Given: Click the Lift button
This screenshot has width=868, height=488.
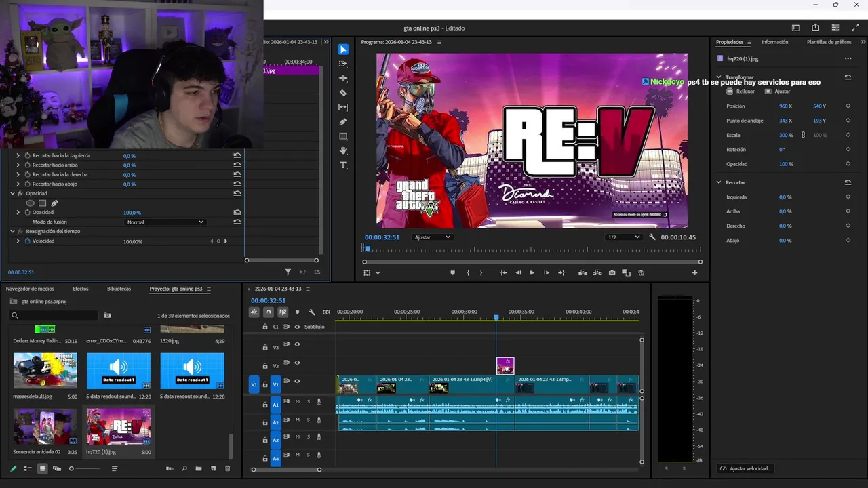Looking at the screenshot, I should pos(583,272).
